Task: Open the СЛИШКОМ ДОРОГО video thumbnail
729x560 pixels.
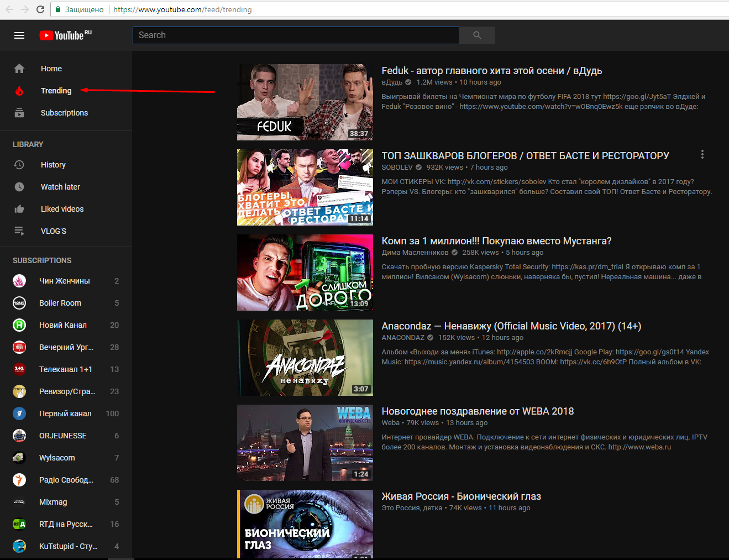Action: tap(305, 273)
